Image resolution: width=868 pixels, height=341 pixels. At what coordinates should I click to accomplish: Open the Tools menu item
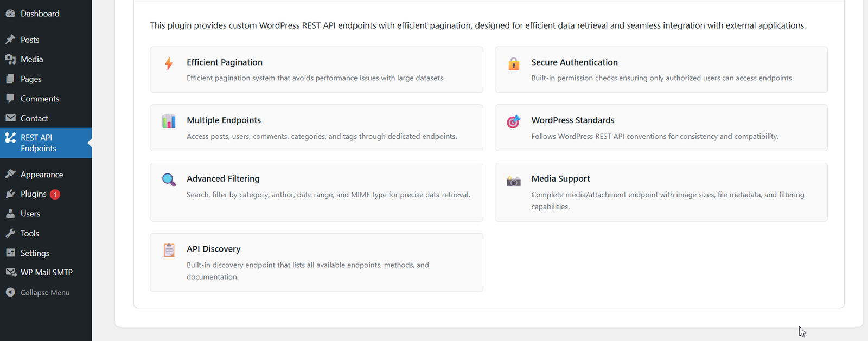point(46,234)
